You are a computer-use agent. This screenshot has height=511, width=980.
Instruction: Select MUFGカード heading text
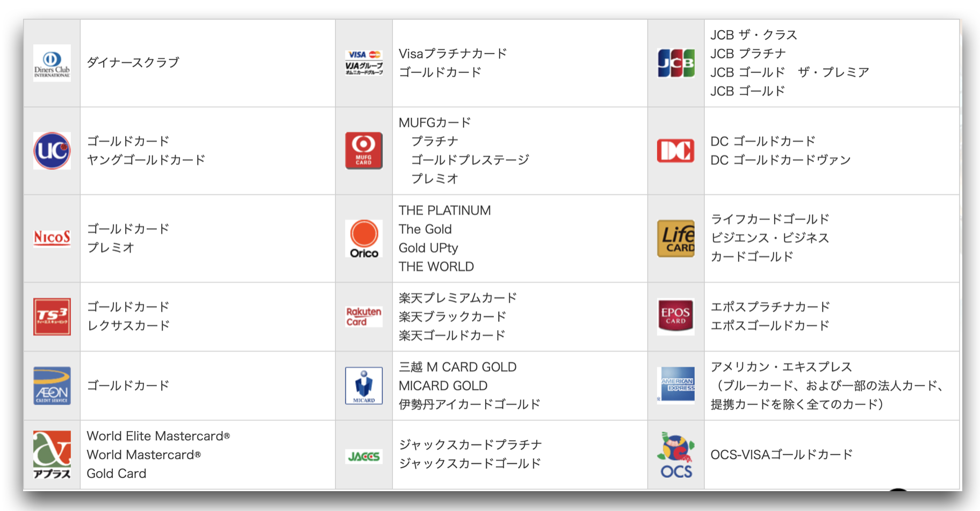(x=435, y=122)
